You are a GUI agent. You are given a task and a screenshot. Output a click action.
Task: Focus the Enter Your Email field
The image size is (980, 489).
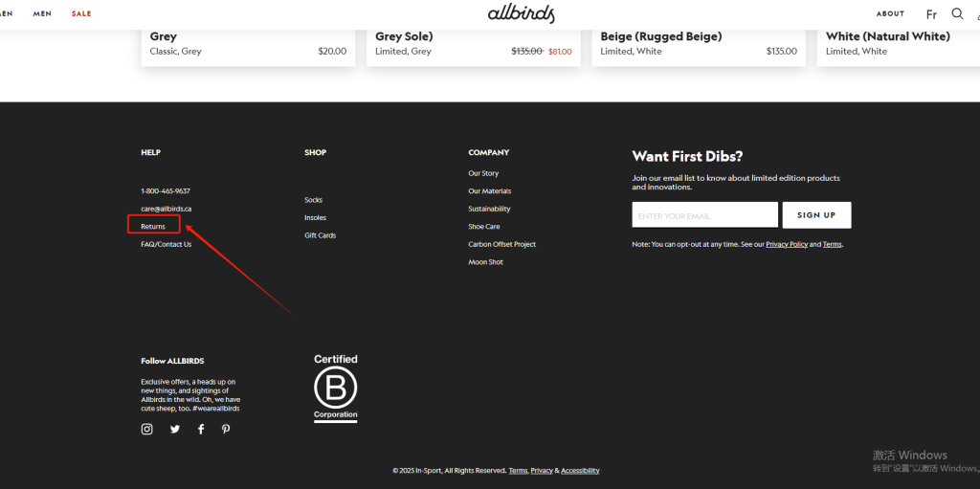click(x=704, y=215)
